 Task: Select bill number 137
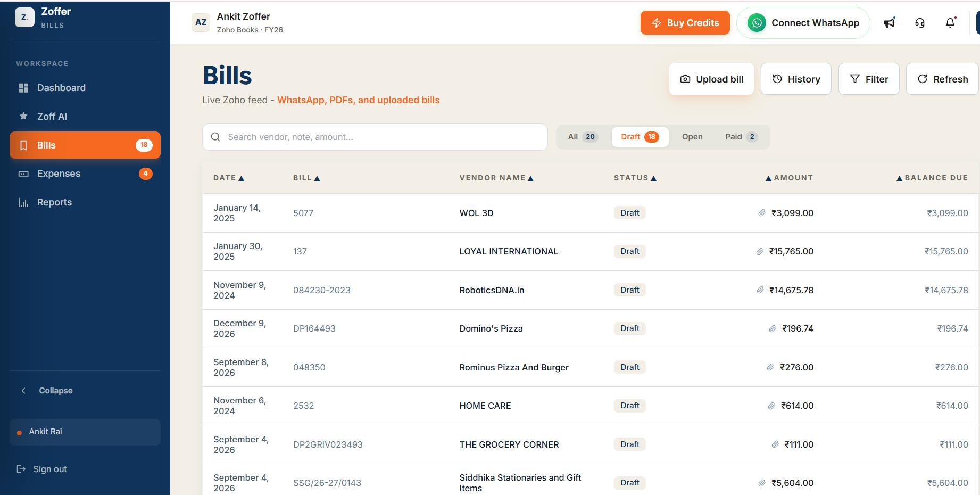(300, 251)
